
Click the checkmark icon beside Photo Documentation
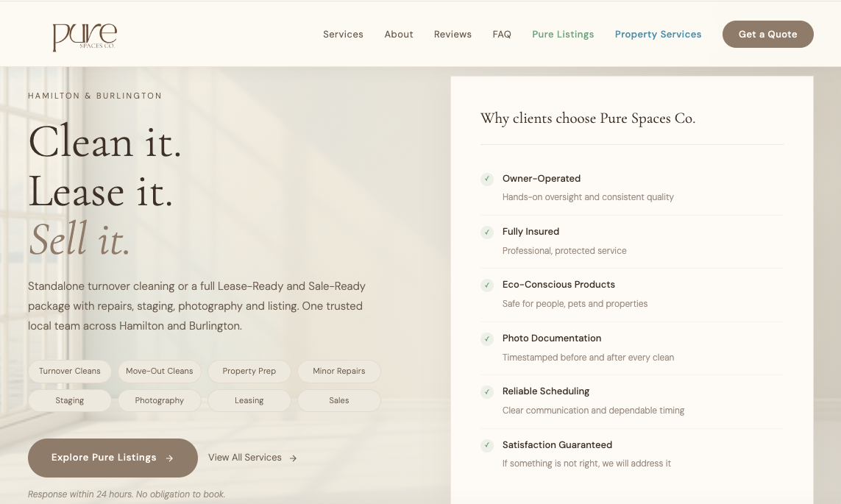tap(487, 339)
